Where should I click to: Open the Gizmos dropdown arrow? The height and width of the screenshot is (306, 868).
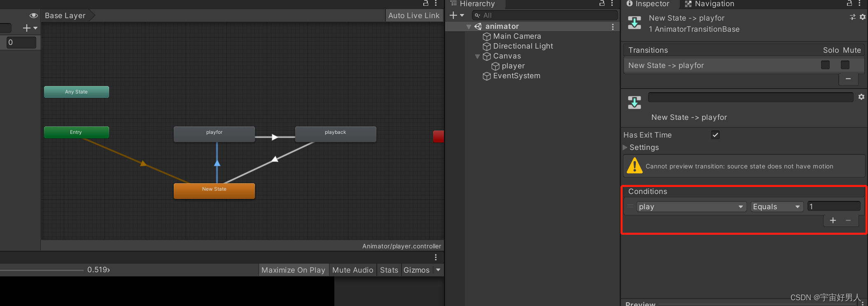click(438, 270)
